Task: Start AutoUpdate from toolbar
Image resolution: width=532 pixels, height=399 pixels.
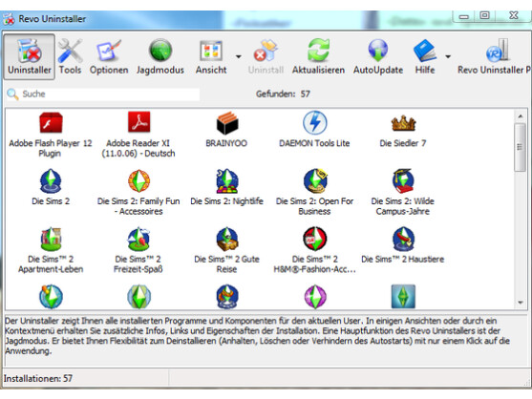Action: click(378, 56)
